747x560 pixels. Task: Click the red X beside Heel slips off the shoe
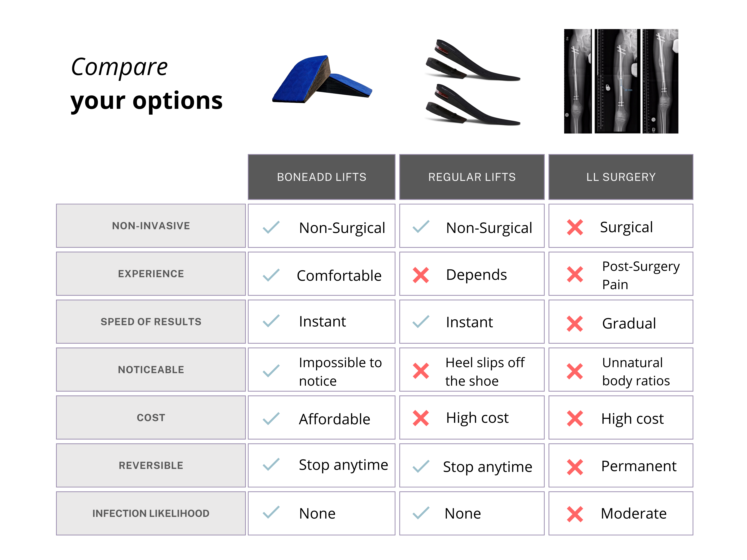click(x=421, y=371)
